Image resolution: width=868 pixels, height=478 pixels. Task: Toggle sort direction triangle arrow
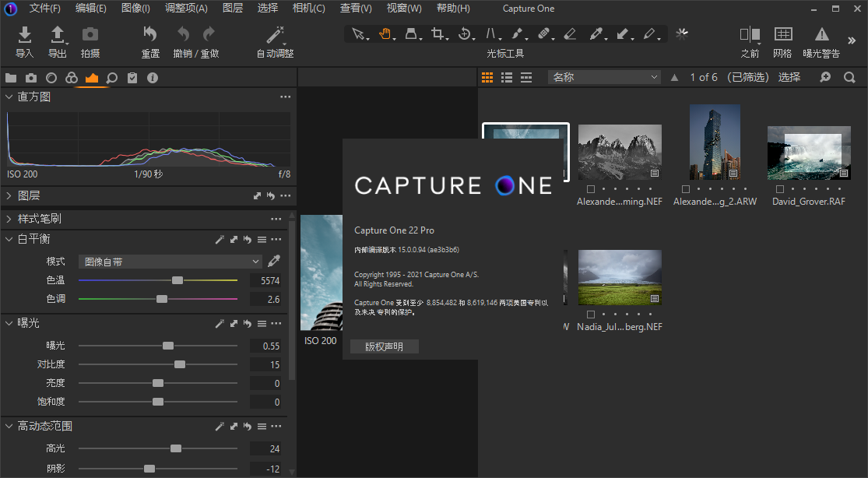click(674, 78)
